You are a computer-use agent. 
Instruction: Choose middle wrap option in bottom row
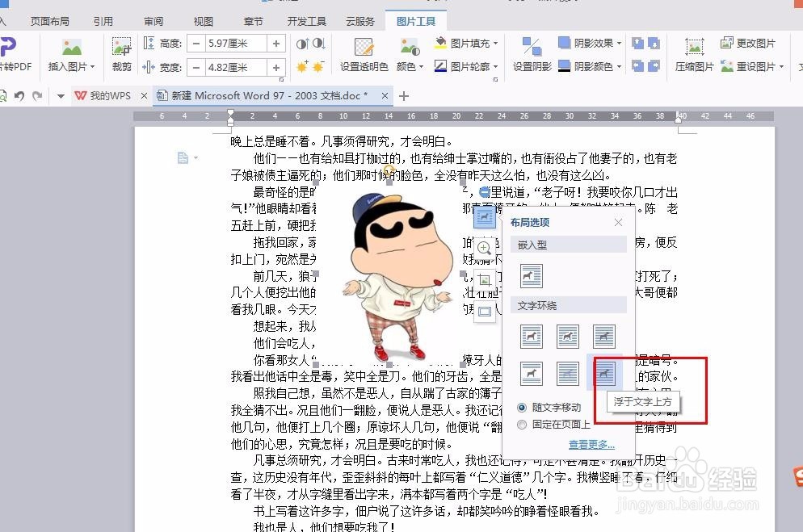(567, 374)
